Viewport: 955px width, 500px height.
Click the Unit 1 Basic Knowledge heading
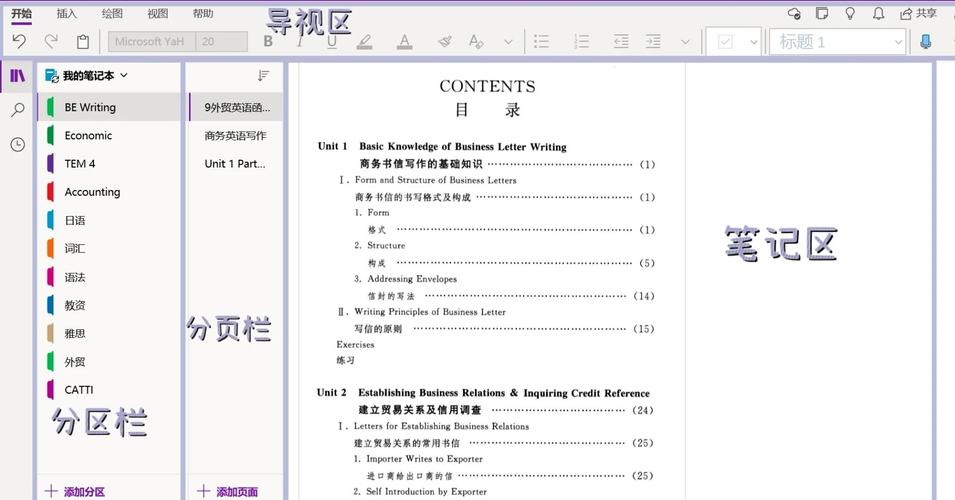[x=442, y=146]
